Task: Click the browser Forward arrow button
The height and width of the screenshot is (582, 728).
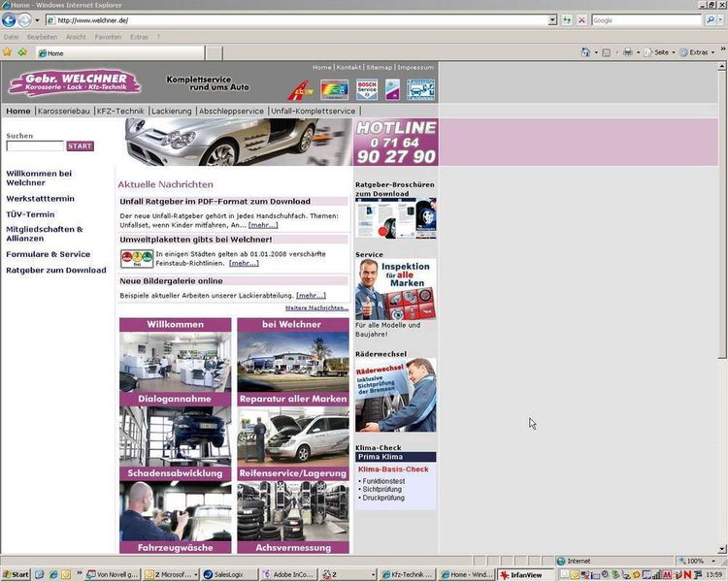Action: (x=24, y=20)
